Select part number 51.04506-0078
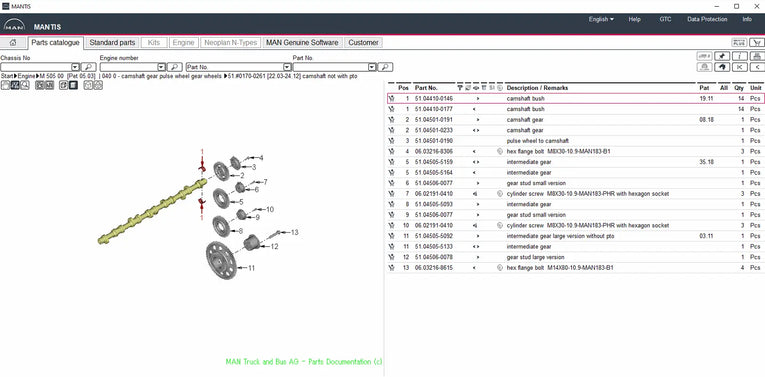Screen dimensions: 765x377 tap(434, 257)
